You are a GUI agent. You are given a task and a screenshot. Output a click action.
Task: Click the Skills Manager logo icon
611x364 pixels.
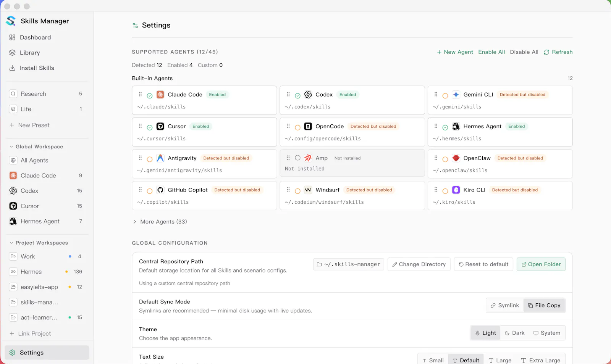point(11,21)
